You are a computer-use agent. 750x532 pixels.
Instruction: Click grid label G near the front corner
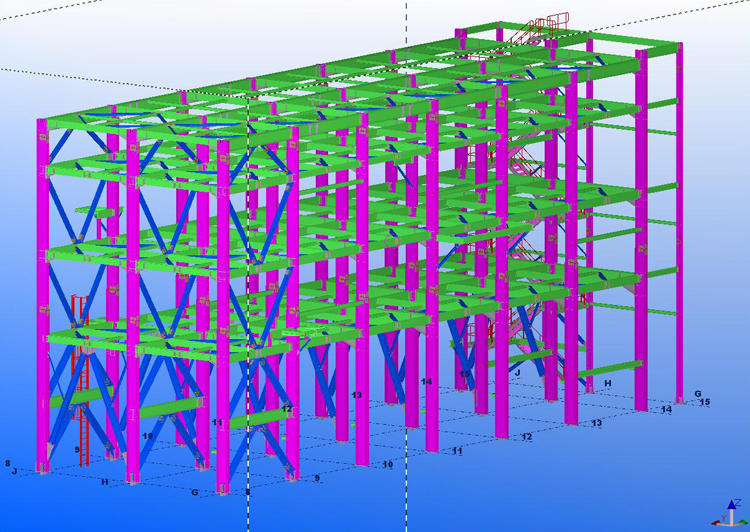tap(195, 492)
